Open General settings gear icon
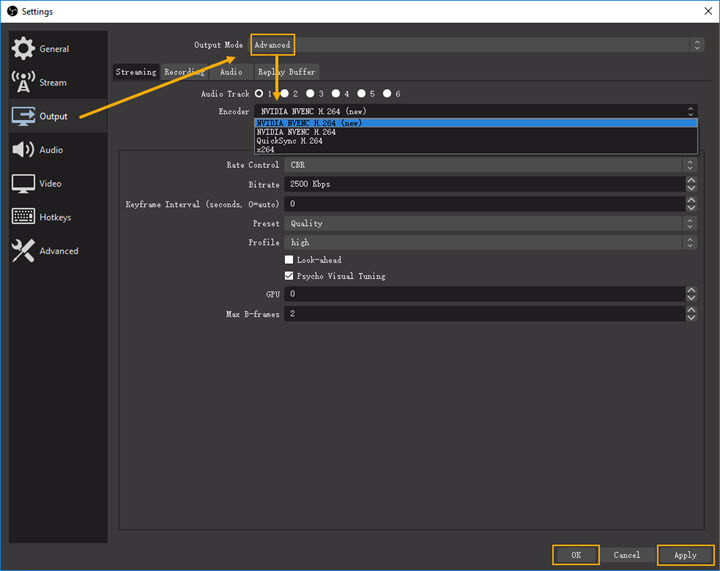Screen dimensions: 720x571 22,49
